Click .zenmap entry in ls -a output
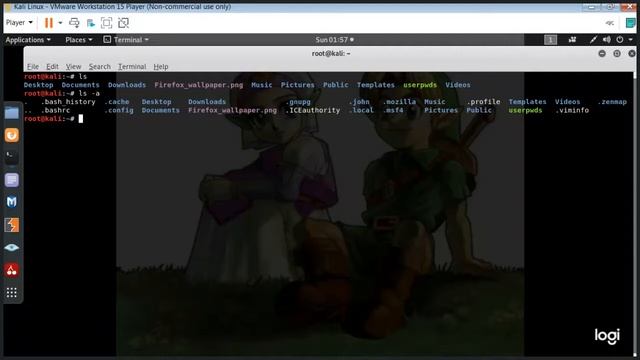This screenshot has width=640, height=360. click(612, 102)
